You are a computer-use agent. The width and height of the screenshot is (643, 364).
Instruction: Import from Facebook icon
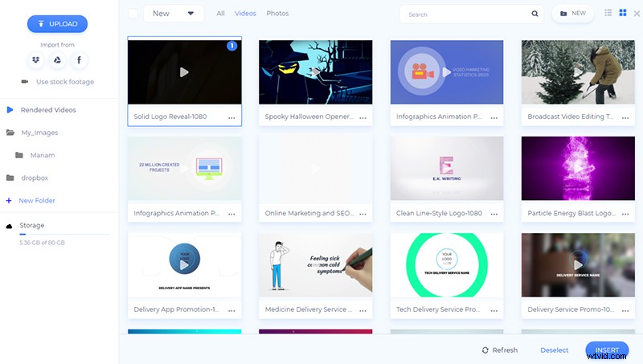point(80,60)
